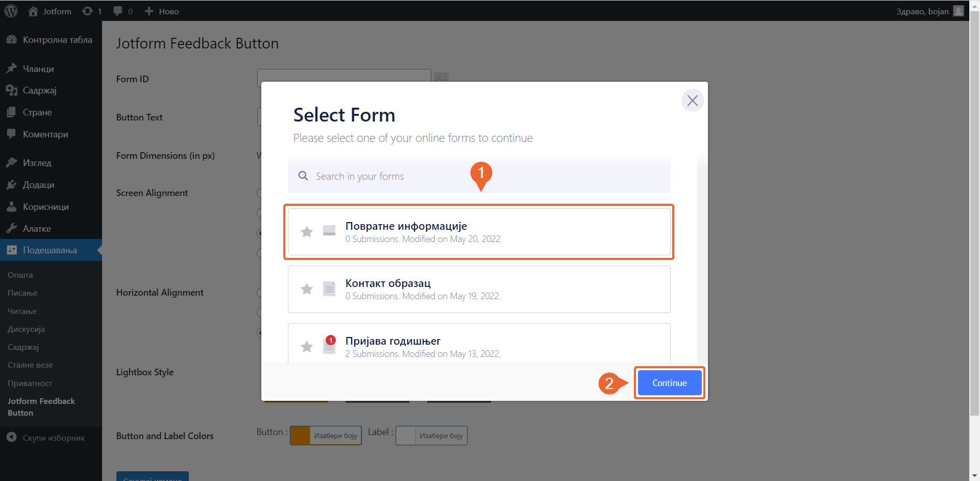Close the Select Form dialog

(x=692, y=101)
